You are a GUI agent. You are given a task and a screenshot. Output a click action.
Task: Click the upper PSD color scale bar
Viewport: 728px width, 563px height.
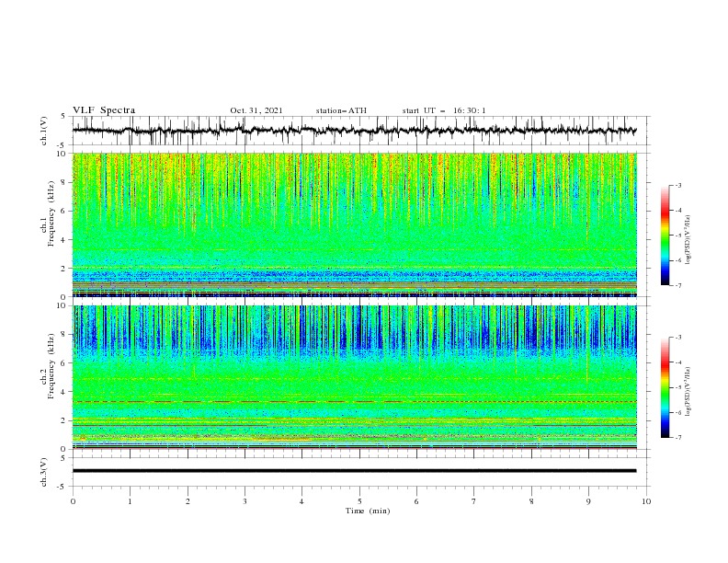tap(665, 236)
